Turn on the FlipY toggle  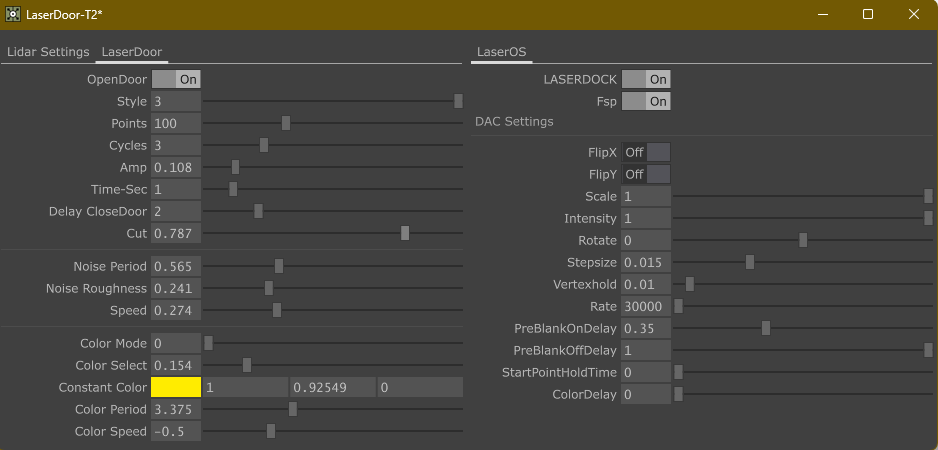[x=646, y=175]
